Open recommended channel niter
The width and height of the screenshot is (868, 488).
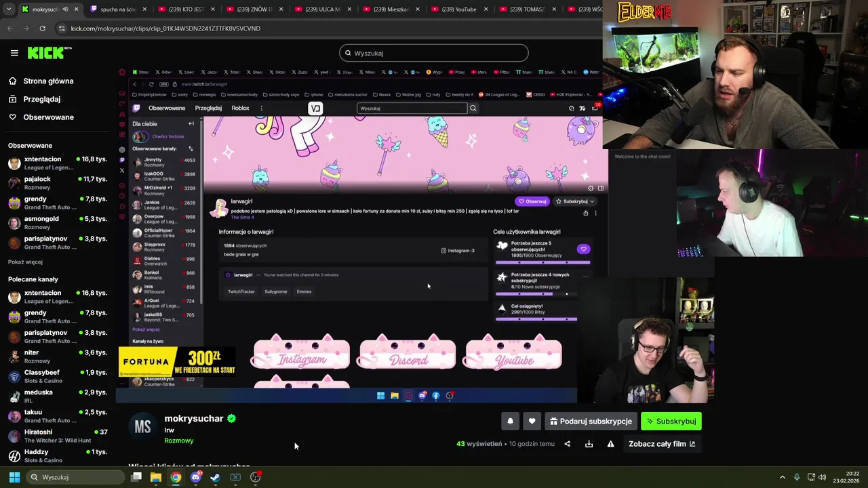(x=58, y=357)
